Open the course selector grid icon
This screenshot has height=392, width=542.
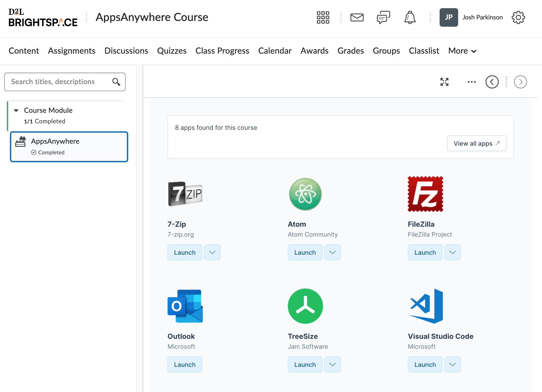click(x=323, y=17)
